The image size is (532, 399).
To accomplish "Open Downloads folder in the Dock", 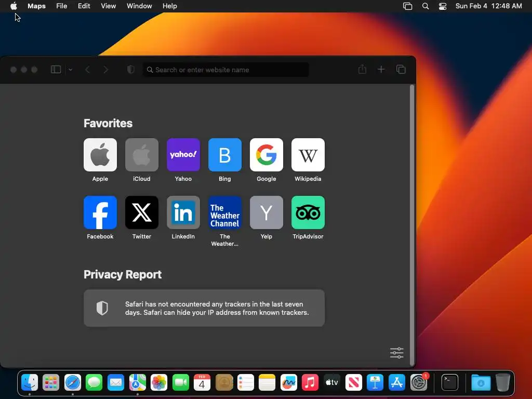I will pos(481,382).
